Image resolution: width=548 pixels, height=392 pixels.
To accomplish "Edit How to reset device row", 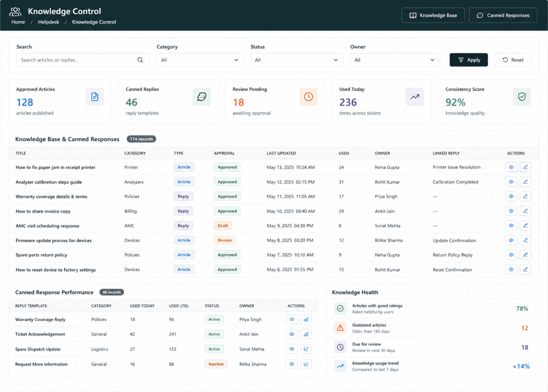I will click(525, 269).
